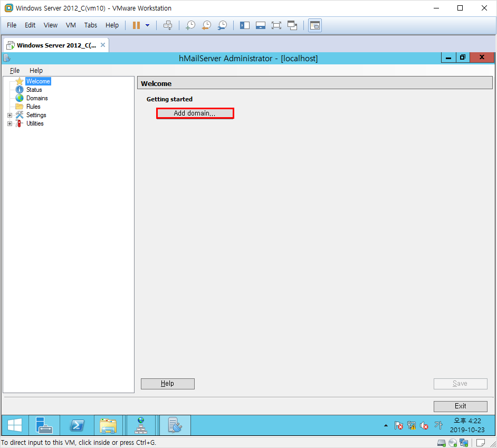Image resolution: width=497 pixels, height=448 pixels.
Task: Toggle the thumbnail bar view
Action: [261, 25]
